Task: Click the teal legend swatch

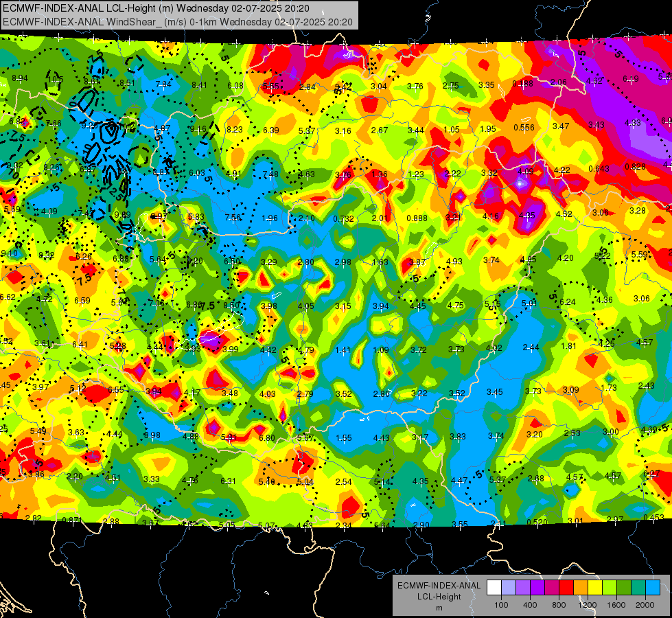Action: 638,588
